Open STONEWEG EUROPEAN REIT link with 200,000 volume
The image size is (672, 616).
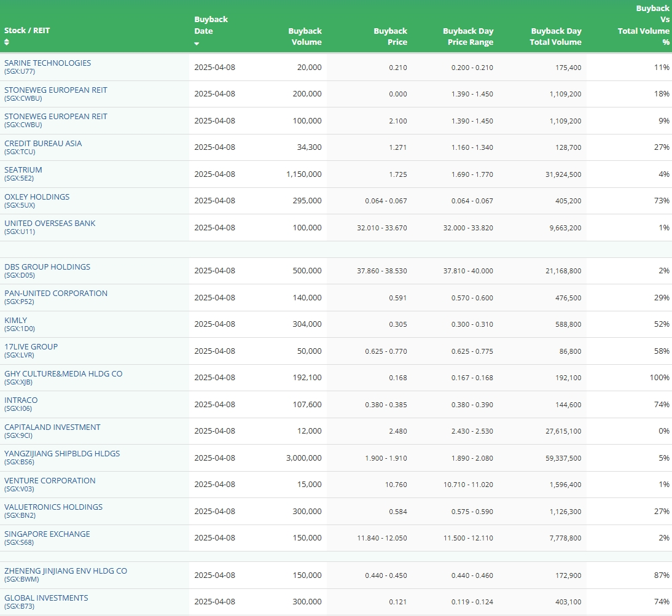56,90
